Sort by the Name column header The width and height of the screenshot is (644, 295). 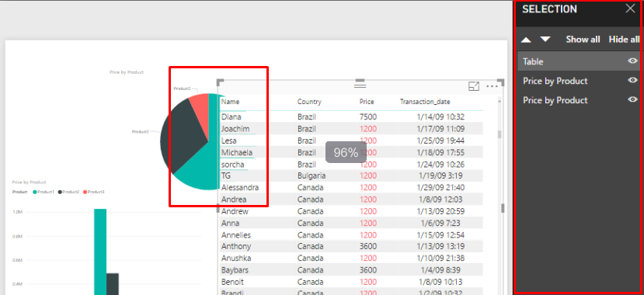[231, 102]
